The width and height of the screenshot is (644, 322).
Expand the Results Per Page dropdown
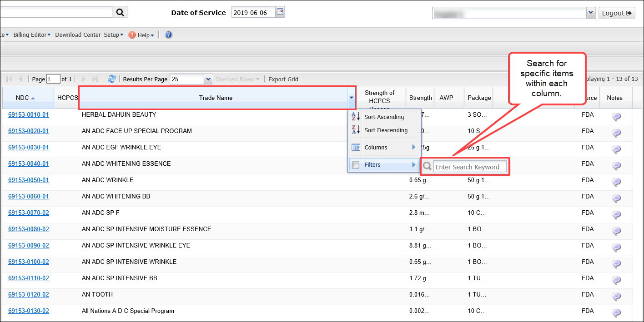pyautogui.click(x=208, y=79)
